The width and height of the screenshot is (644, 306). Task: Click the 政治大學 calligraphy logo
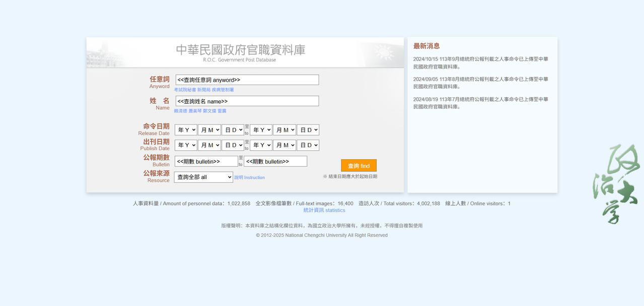click(x=616, y=185)
